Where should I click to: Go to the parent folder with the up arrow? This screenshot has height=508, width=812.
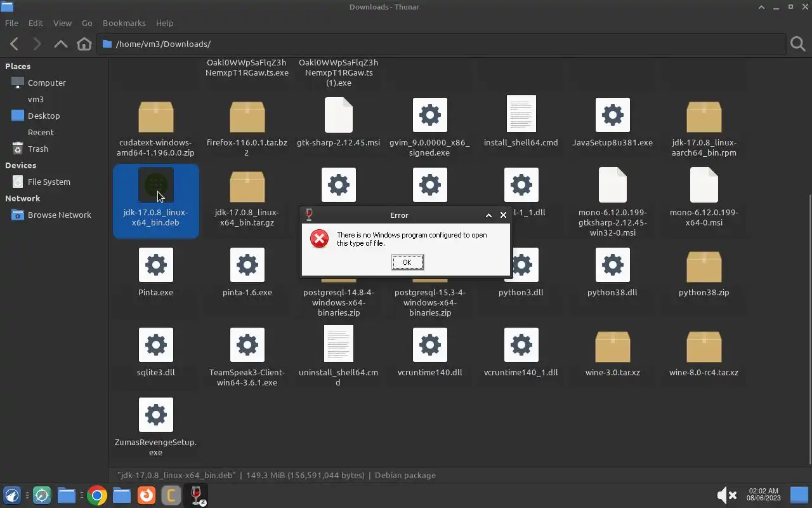click(61, 44)
